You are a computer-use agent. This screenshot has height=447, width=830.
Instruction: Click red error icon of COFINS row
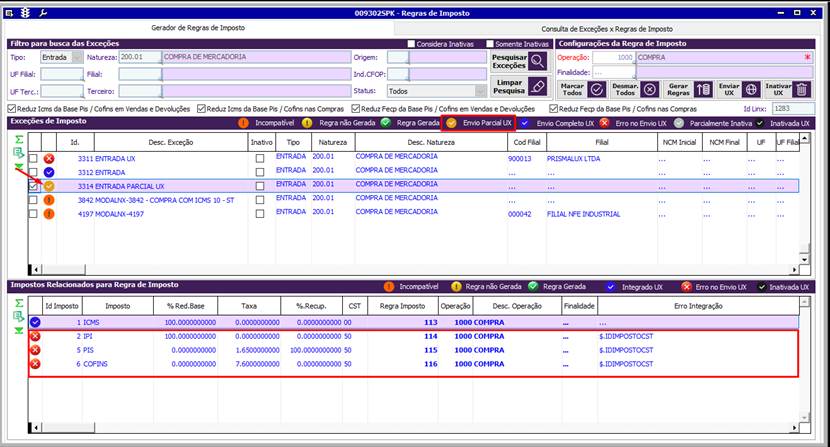(x=35, y=364)
